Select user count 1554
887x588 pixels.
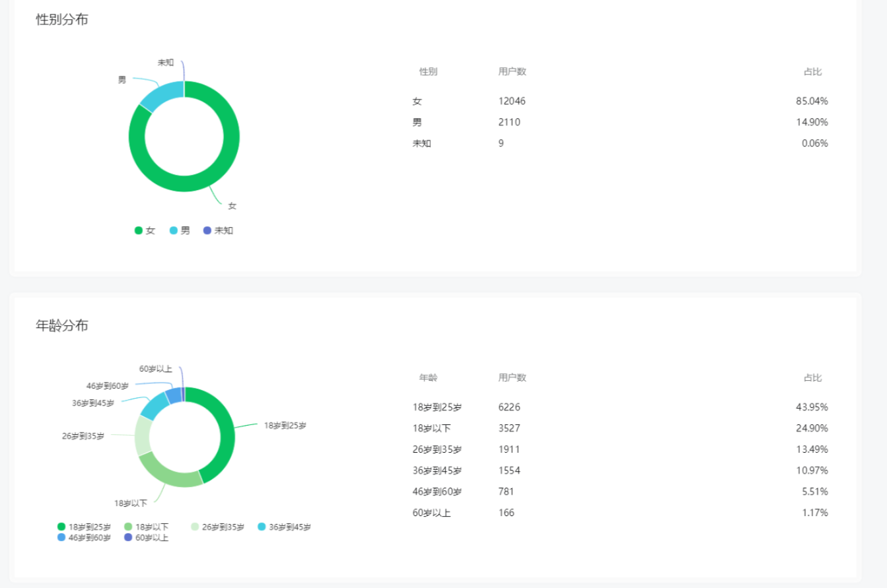click(x=509, y=471)
